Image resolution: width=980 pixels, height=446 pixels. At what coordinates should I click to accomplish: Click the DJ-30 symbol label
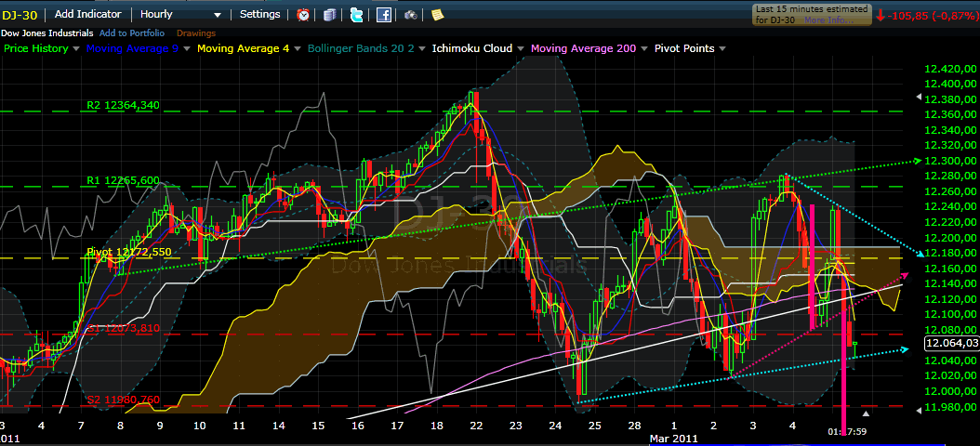21,14
